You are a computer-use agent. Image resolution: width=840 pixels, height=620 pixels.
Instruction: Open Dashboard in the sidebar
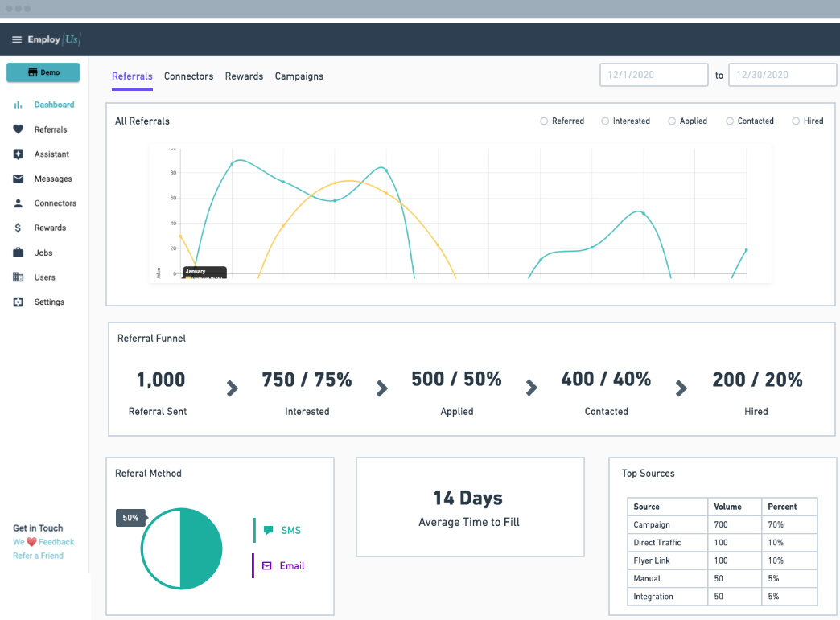click(54, 105)
